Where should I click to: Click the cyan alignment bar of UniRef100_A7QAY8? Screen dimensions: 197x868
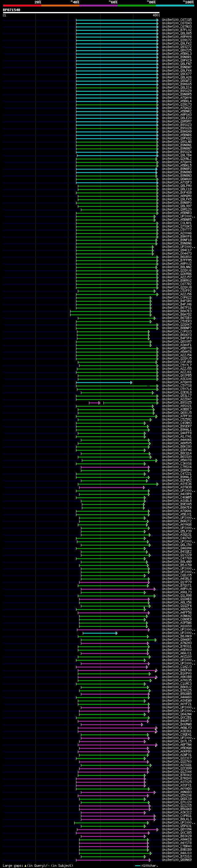104,382
